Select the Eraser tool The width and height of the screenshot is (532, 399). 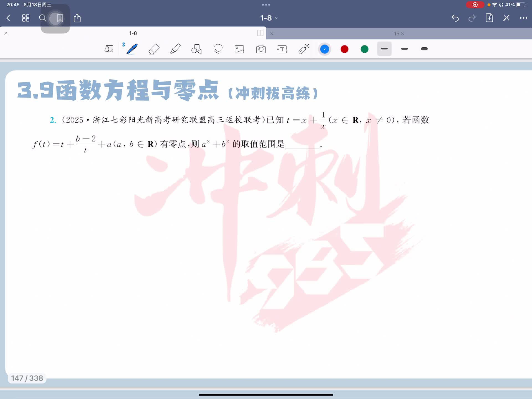[x=154, y=49]
